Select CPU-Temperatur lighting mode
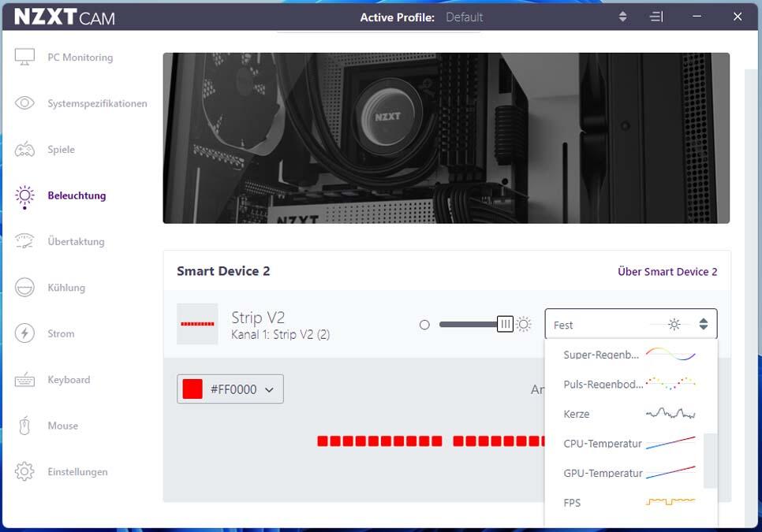This screenshot has height=532, width=762. pyautogui.click(x=631, y=444)
